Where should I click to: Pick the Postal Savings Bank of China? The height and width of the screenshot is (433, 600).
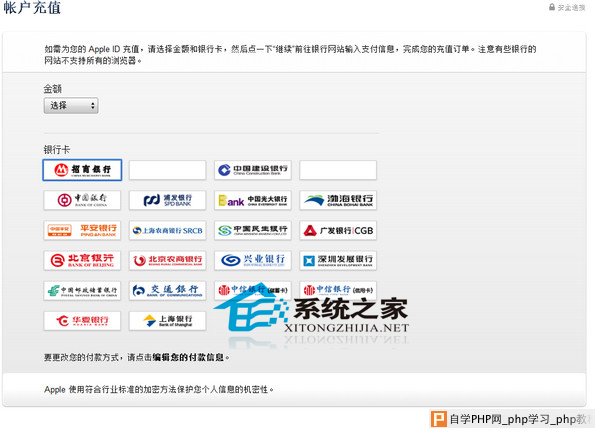tap(82, 291)
